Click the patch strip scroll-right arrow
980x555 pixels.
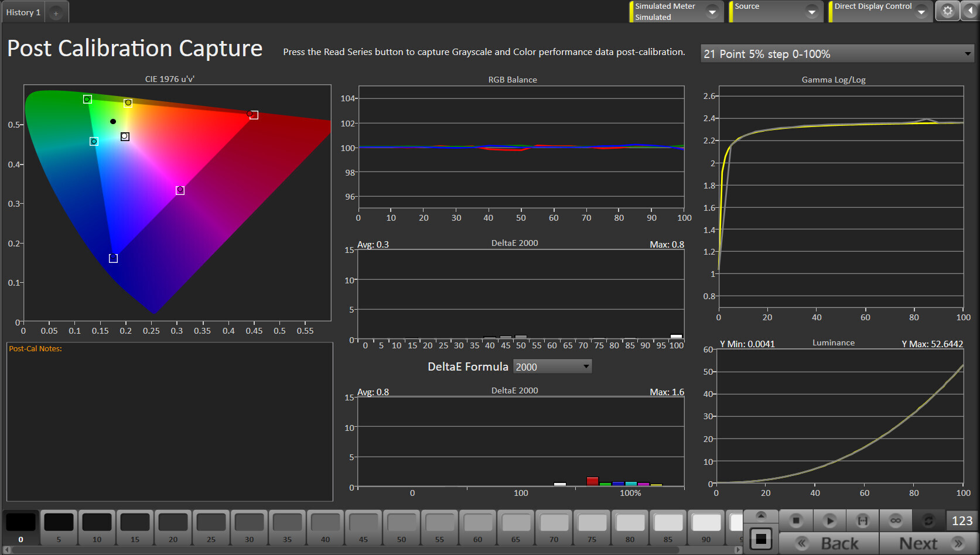click(738, 550)
